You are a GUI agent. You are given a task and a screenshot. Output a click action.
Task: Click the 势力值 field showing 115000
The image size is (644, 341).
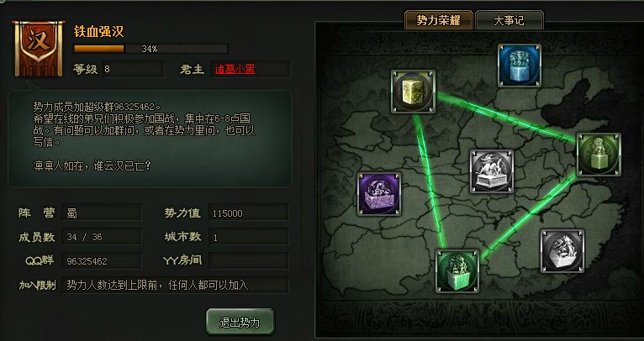pyautogui.click(x=249, y=213)
